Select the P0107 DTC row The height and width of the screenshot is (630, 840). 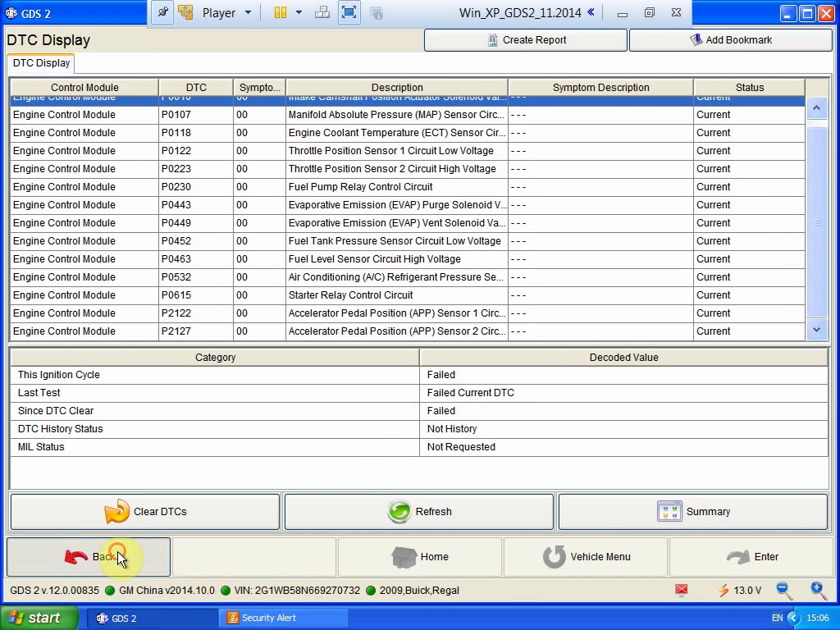[407, 115]
